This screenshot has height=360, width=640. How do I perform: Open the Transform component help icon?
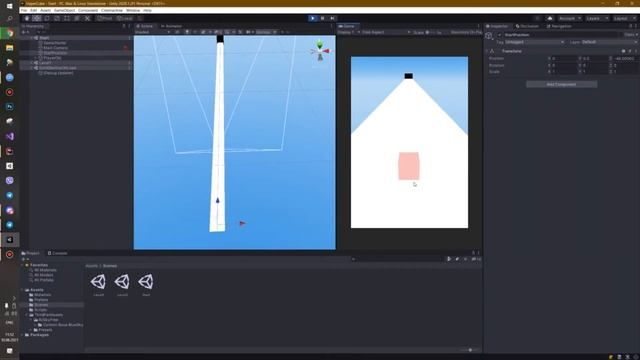tap(624, 51)
